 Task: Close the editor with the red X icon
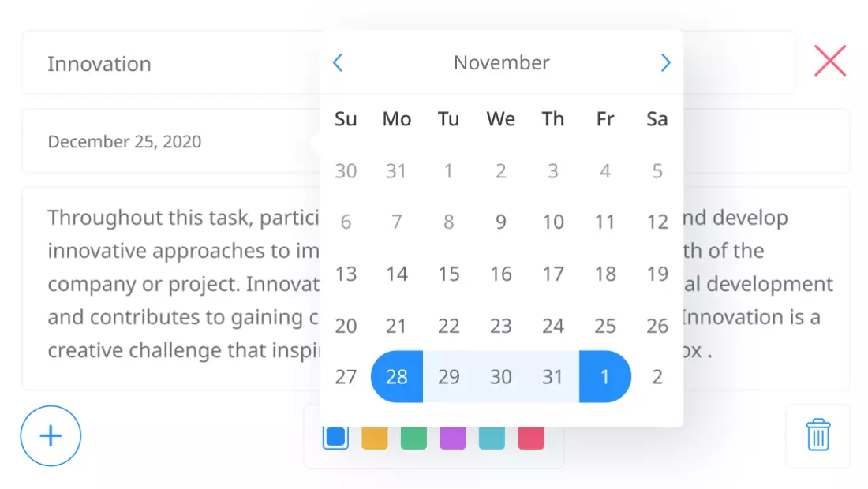(x=829, y=60)
